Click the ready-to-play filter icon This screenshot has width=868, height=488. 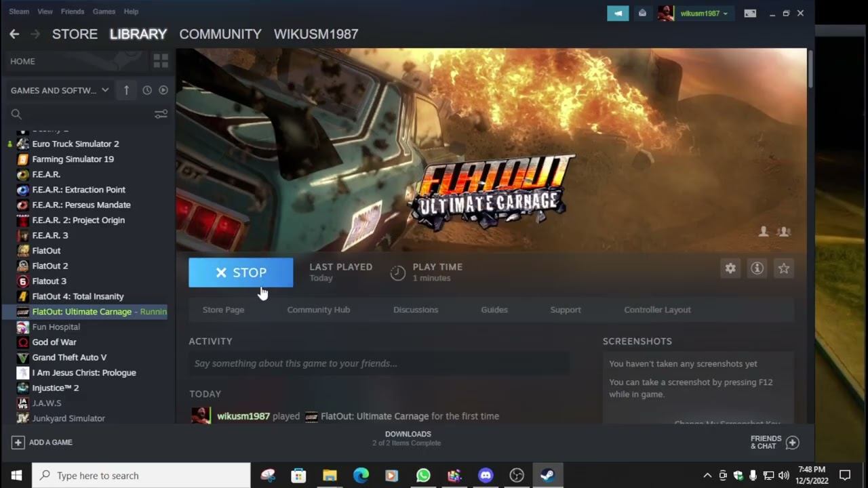pos(163,90)
